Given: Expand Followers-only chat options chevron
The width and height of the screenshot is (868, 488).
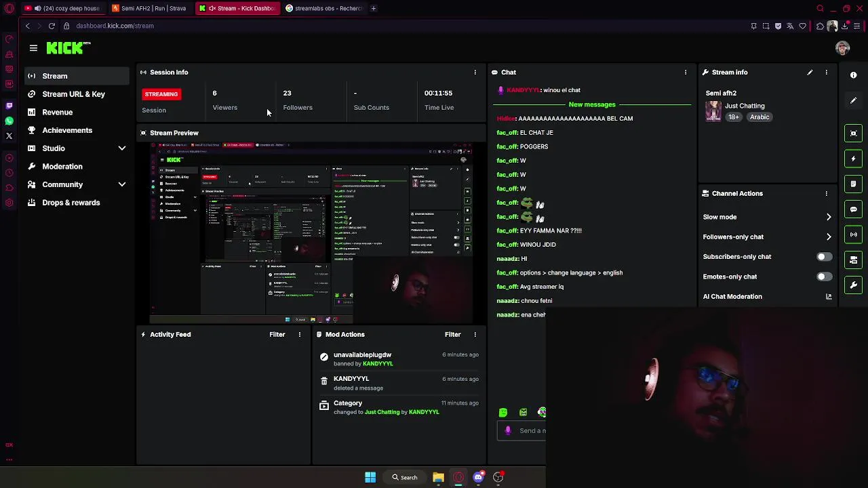Looking at the screenshot, I should [x=828, y=237].
